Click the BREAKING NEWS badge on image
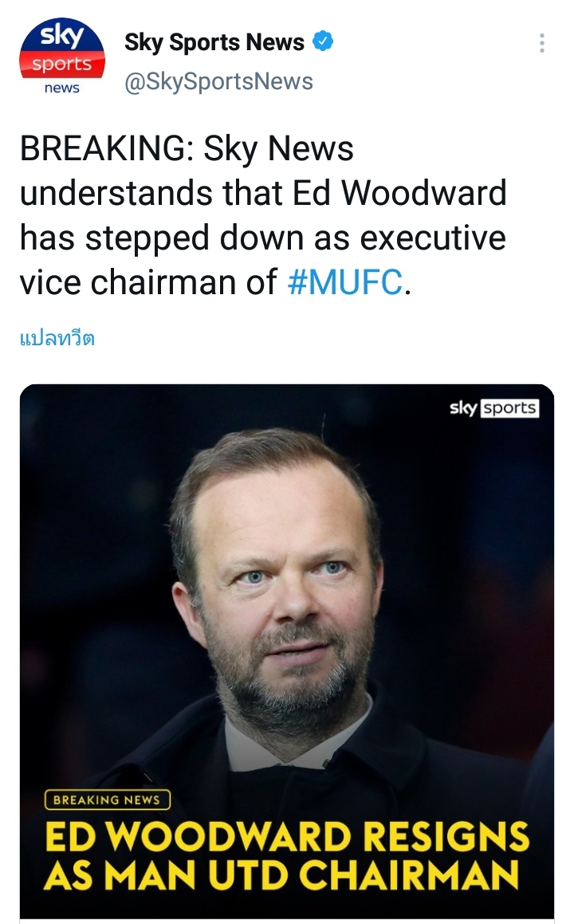The height and width of the screenshot is (924, 574). 107,800
